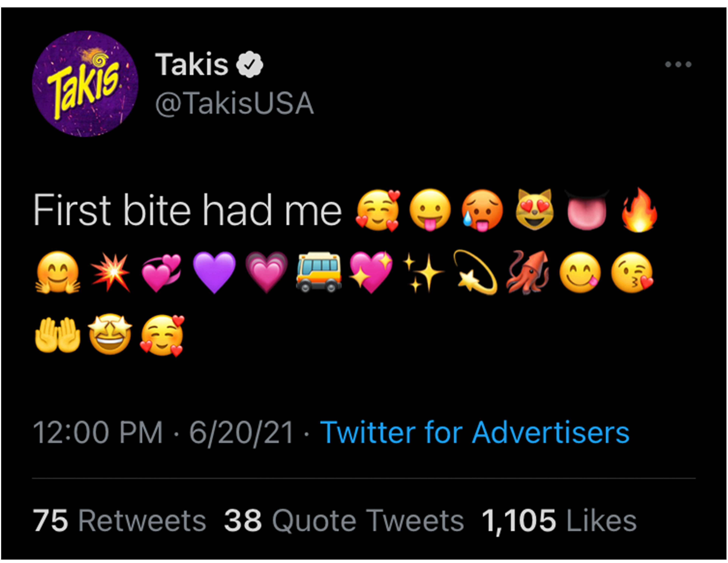Click the Takis display name
728x563 pixels.
tap(192, 64)
